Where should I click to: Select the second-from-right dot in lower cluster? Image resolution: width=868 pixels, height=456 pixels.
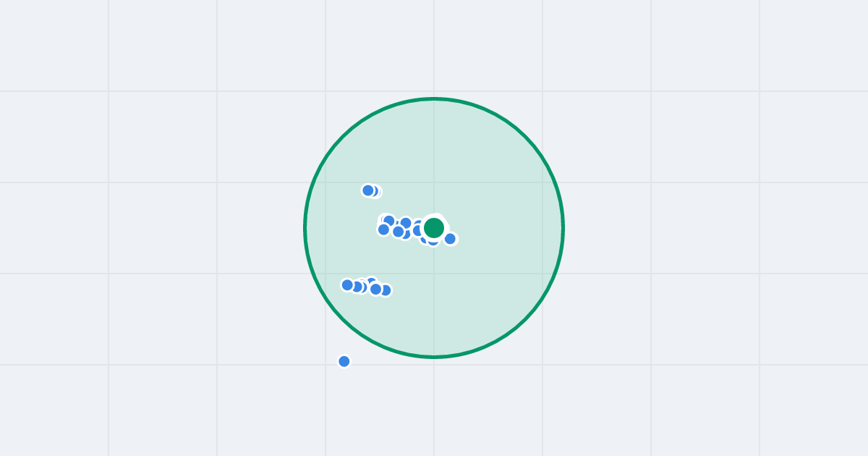click(376, 289)
